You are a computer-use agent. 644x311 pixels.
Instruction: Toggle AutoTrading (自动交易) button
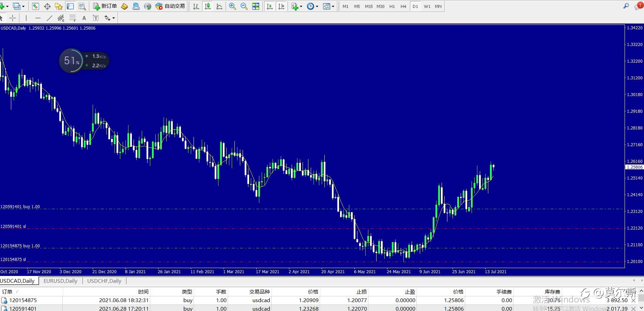(x=170, y=6)
